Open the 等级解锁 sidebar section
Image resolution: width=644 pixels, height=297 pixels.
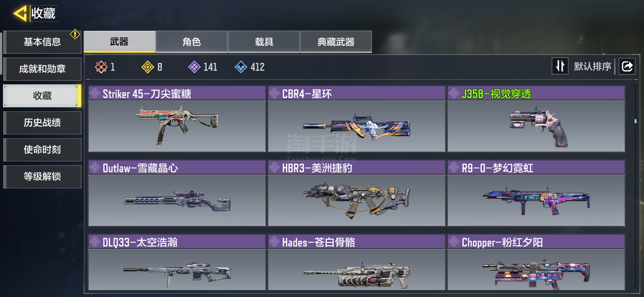[42, 177]
